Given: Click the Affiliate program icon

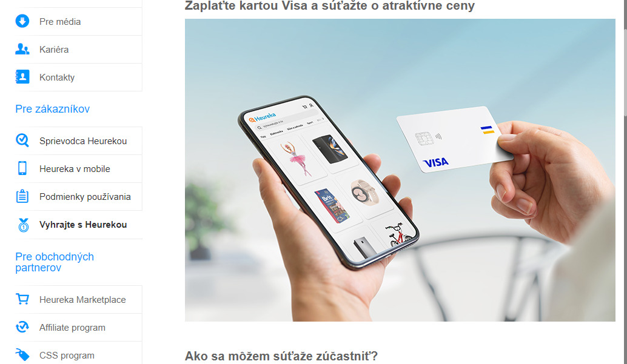Looking at the screenshot, I should click(x=22, y=327).
